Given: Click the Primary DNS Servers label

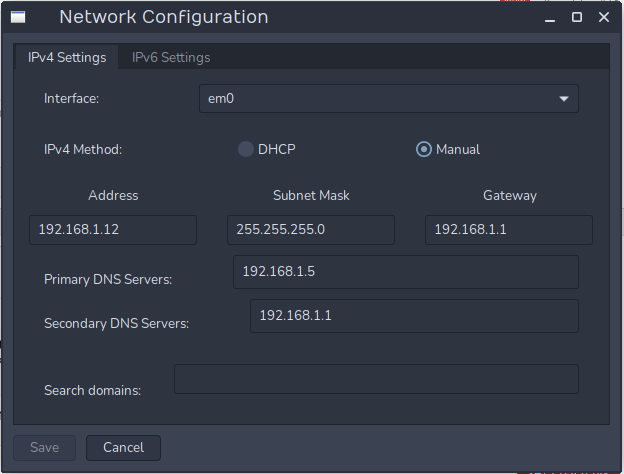Looking at the screenshot, I should (x=108, y=279).
